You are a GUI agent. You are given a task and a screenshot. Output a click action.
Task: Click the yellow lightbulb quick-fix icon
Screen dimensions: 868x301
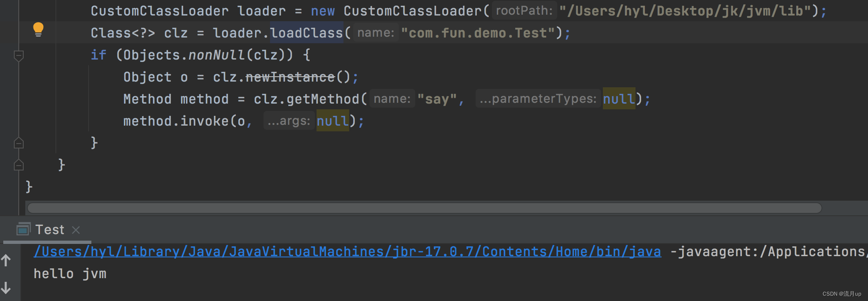click(x=38, y=30)
